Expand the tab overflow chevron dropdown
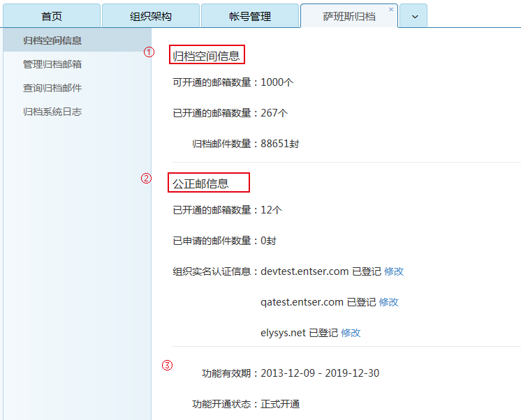This screenshot has height=420, width=521. (x=414, y=17)
